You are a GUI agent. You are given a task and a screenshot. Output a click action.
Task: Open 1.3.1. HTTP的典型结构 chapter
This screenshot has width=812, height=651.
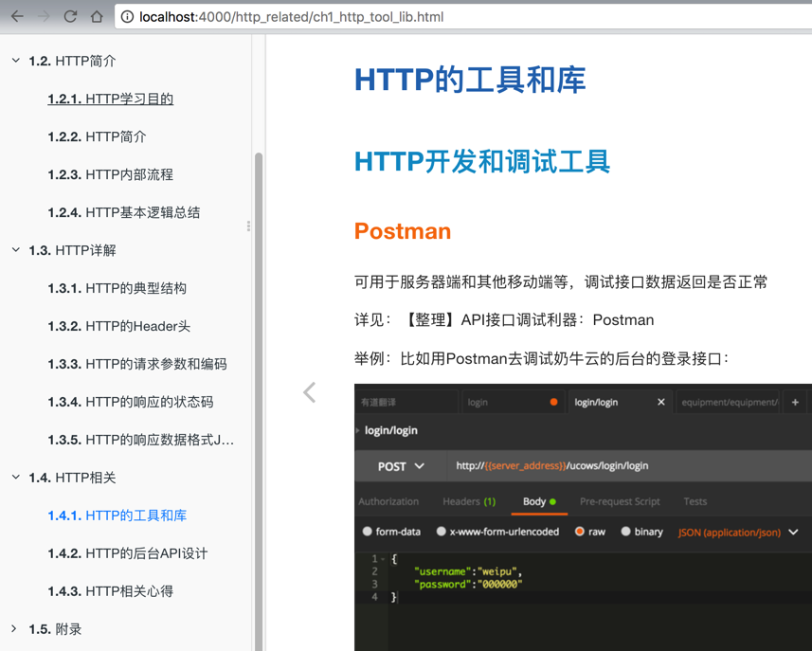[x=117, y=288]
